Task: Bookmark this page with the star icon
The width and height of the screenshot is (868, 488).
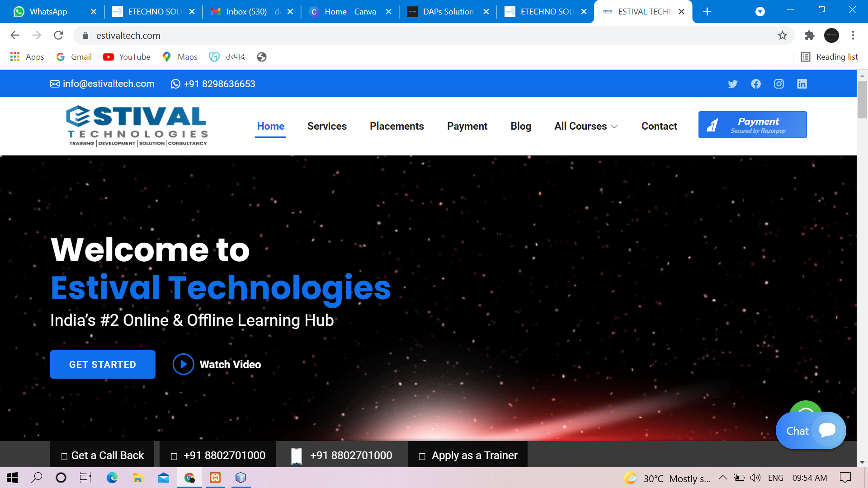Action: (x=783, y=35)
